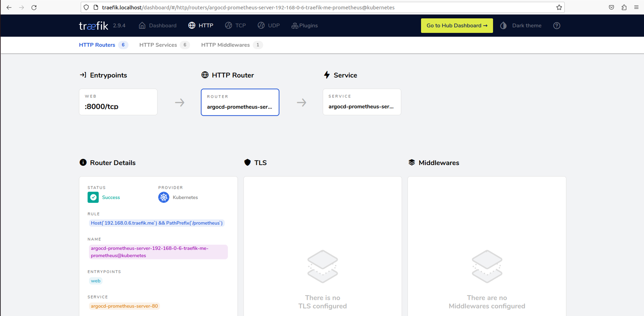
Task: Click the HTTP Router globe heading icon
Action: pyautogui.click(x=205, y=75)
